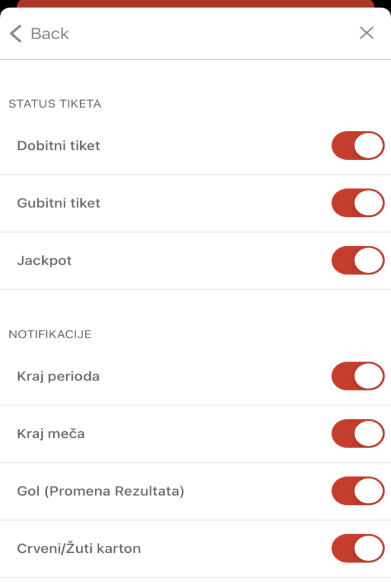
Task: Disable the Gubitni tiket switch
Action: pos(358,203)
